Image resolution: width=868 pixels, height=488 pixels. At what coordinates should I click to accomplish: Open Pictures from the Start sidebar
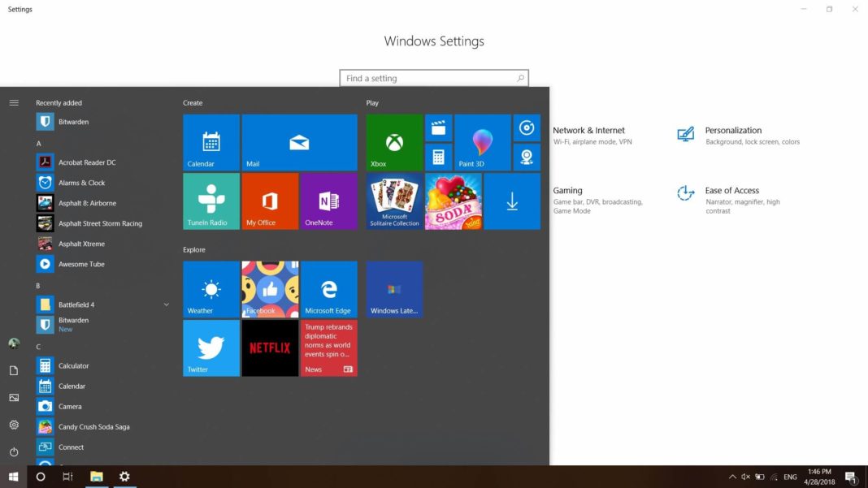[13, 397]
